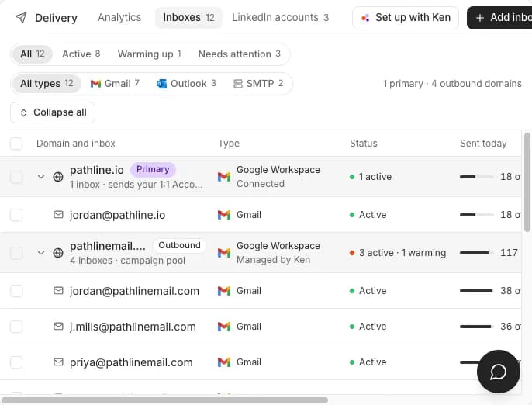Click envelope icon next to jordan@pathline.io

(58, 215)
